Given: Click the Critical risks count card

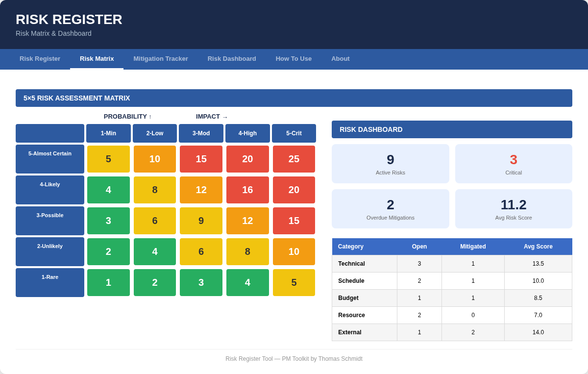Looking at the screenshot, I should [514, 164].
